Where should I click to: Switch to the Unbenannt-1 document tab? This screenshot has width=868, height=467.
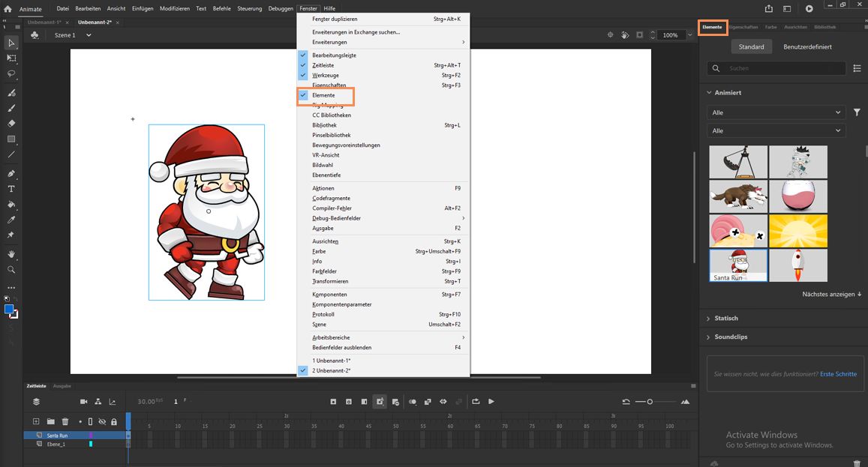click(x=44, y=22)
